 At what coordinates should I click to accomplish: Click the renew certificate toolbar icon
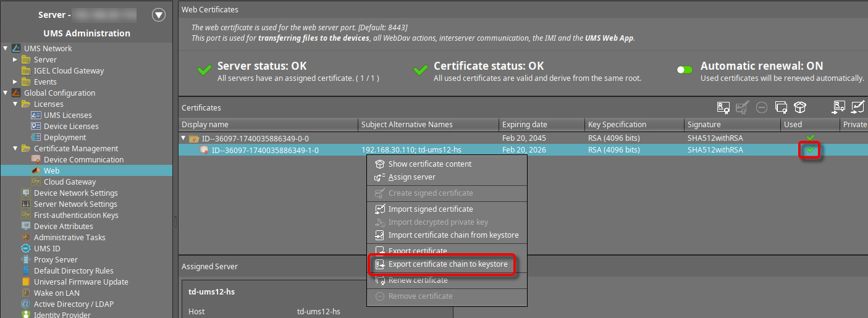(x=781, y=107)
